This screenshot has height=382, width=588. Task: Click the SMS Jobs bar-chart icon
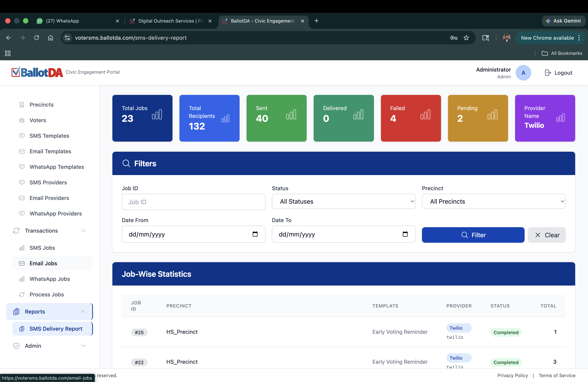[22, 248]
